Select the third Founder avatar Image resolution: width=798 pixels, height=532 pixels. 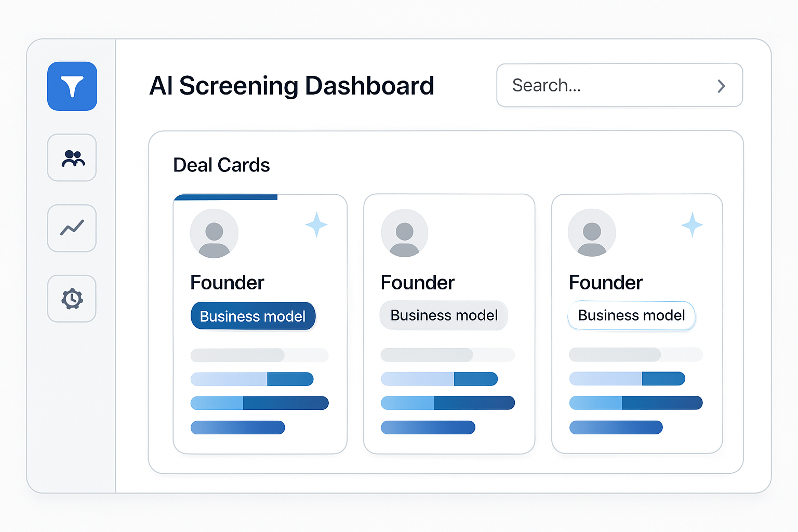[x=592, y=233]
